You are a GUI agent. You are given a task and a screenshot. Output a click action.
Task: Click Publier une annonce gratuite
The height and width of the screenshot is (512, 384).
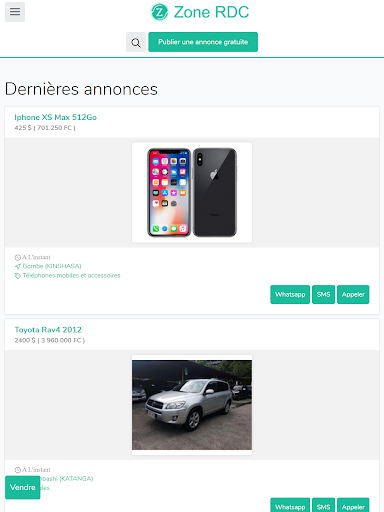[x=203, y=42]
